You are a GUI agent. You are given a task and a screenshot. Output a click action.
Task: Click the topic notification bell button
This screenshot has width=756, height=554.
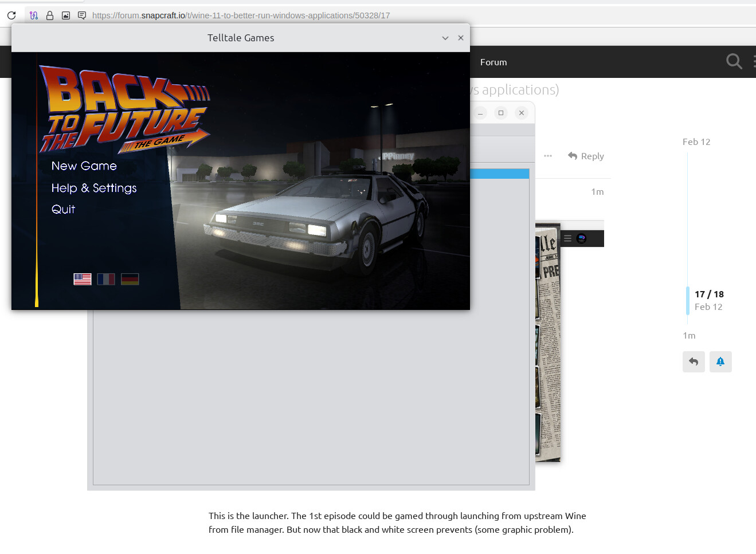(720, 362)
